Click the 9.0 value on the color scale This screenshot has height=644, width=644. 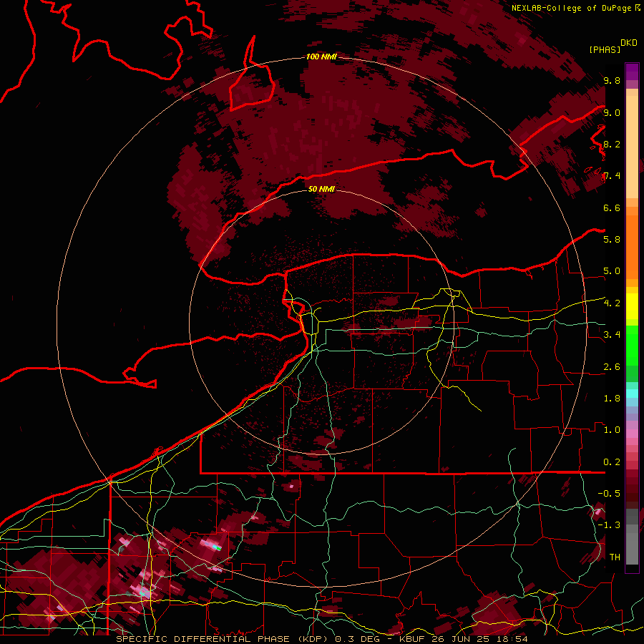coord(612,112)
